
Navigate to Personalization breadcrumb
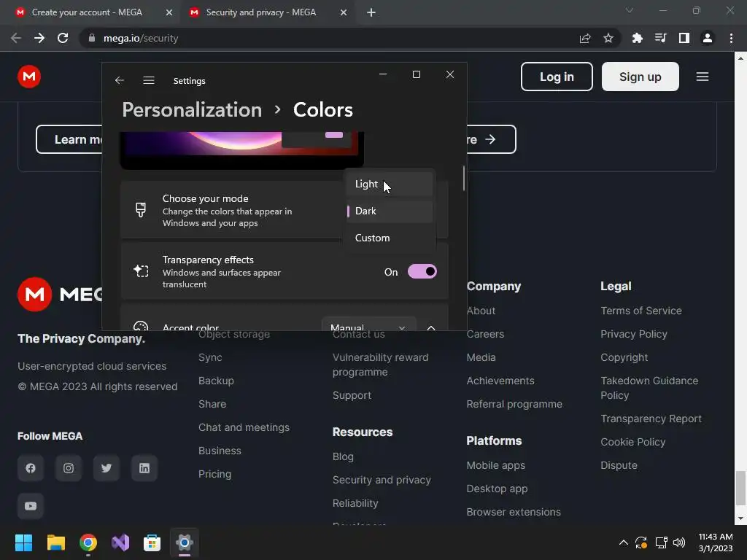click(192, 110)
